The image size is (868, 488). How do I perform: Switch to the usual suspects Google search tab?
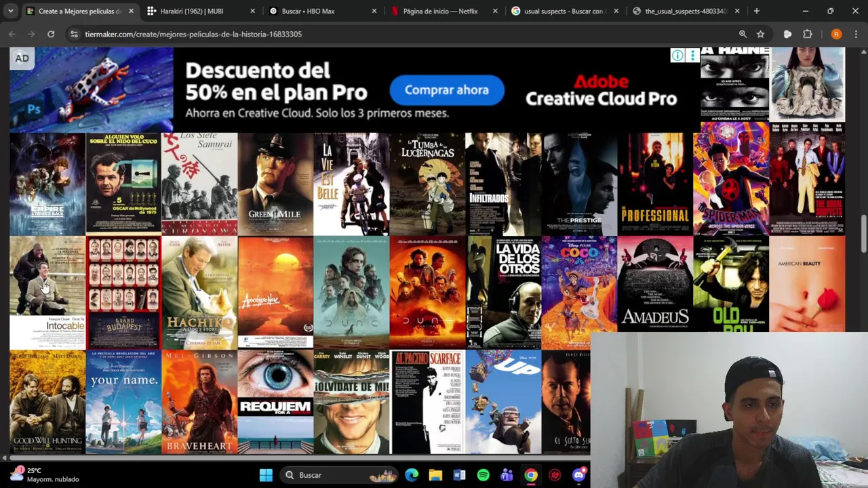point(564,11)
